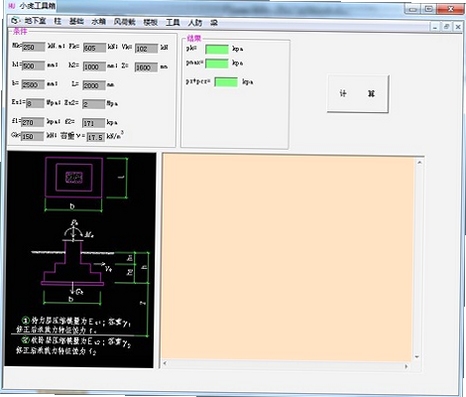Click the Vk input field
This screenshot has height=397, width=466.
coord(146,48)
